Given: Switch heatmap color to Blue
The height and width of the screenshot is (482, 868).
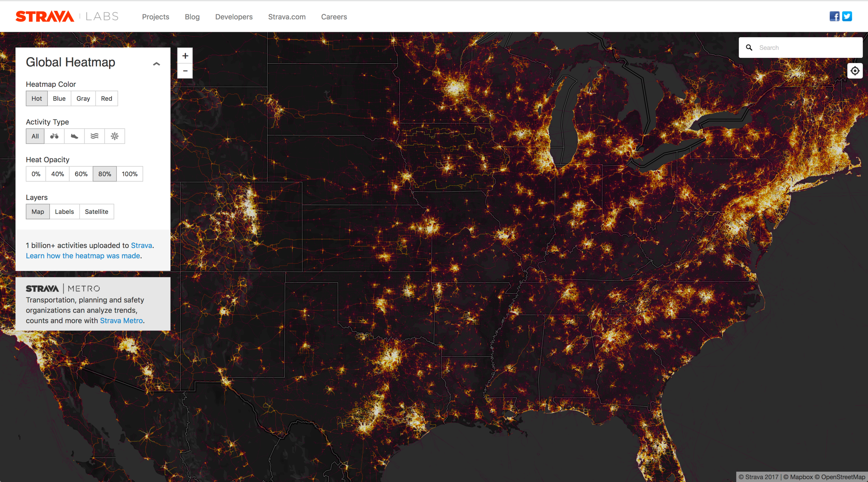Looking at the screenshot, I should [59, 99].
